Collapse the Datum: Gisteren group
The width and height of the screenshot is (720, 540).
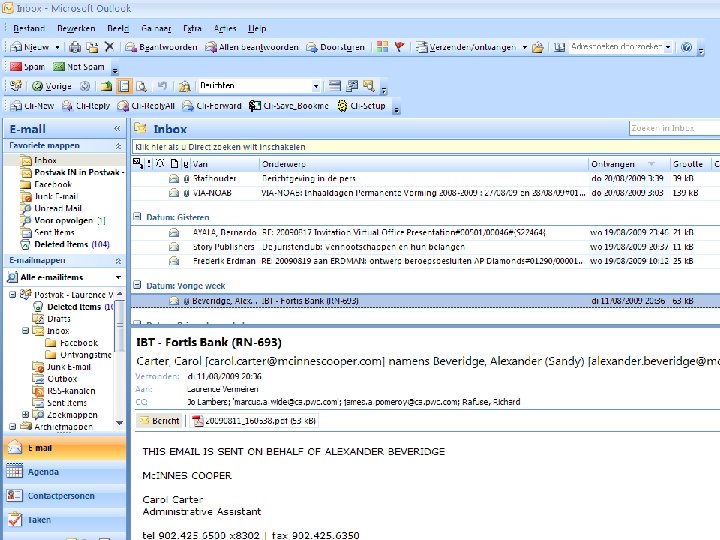pyautogui.click(x=136, y=216)
